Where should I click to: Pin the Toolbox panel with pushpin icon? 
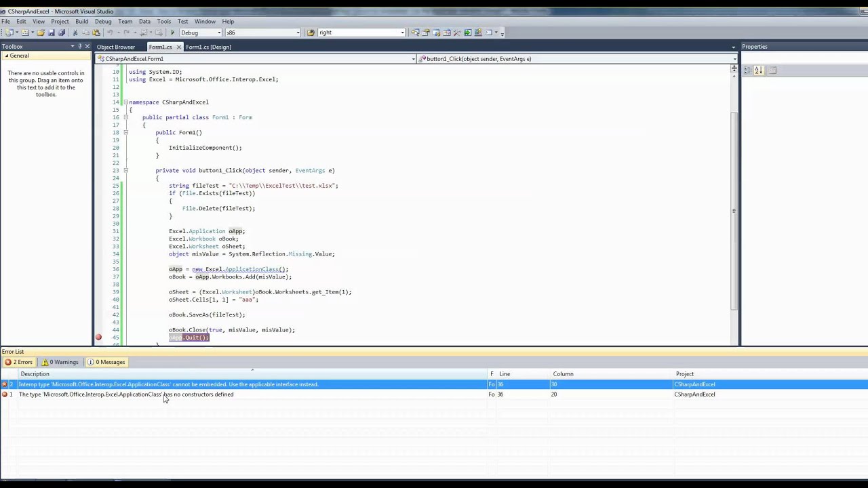pyautogui.click(x=80, y=46)
